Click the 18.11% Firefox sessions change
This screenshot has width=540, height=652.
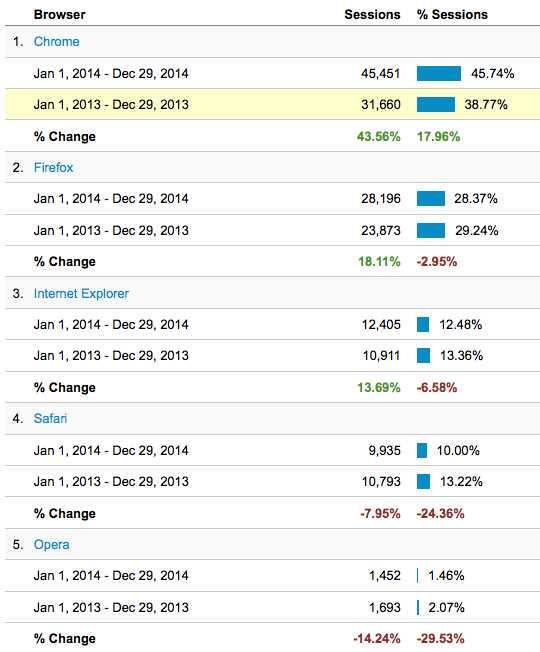tap(380, 262)
